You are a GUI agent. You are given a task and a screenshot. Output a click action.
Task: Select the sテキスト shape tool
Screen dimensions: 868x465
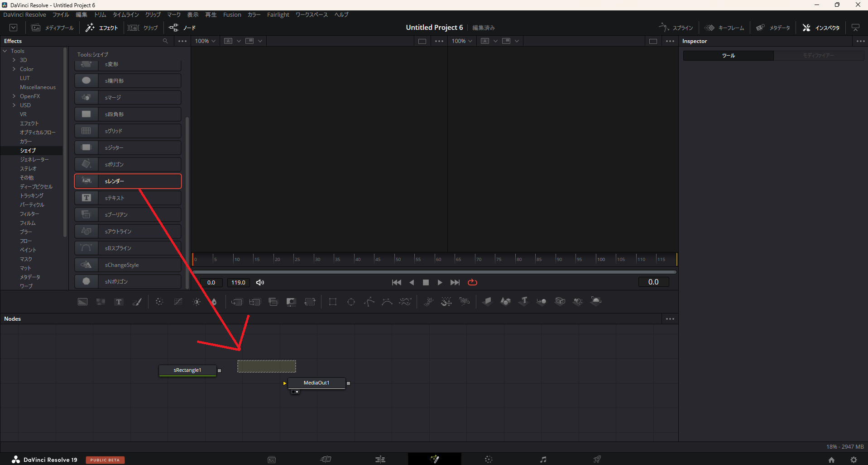pos(128,198)
